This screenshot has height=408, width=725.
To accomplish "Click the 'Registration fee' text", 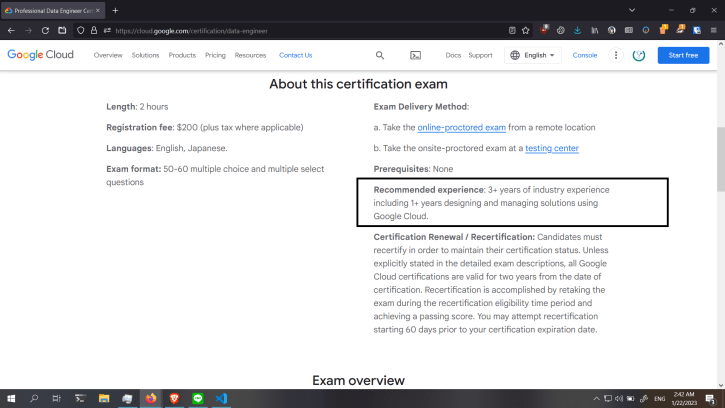I will (x=140, y=127).
